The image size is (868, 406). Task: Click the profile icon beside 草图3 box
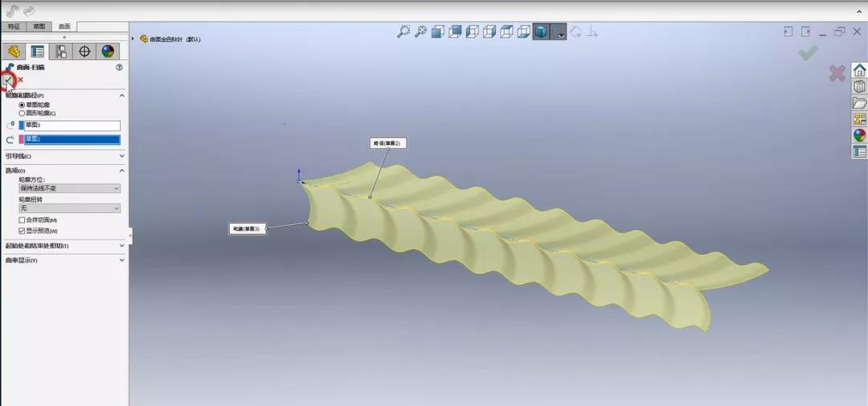click(x=10, y=126)
